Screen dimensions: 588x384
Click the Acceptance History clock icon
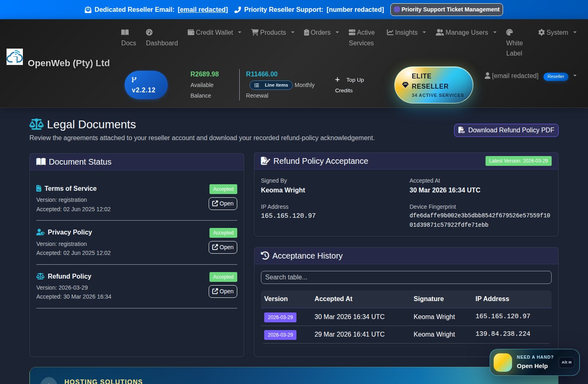click(265, 256)
